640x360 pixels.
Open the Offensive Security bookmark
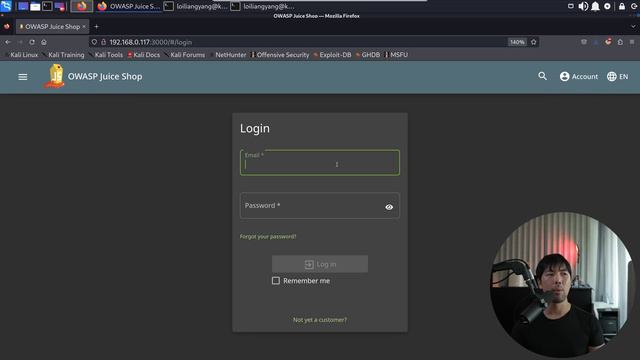(x=280, y=55)
